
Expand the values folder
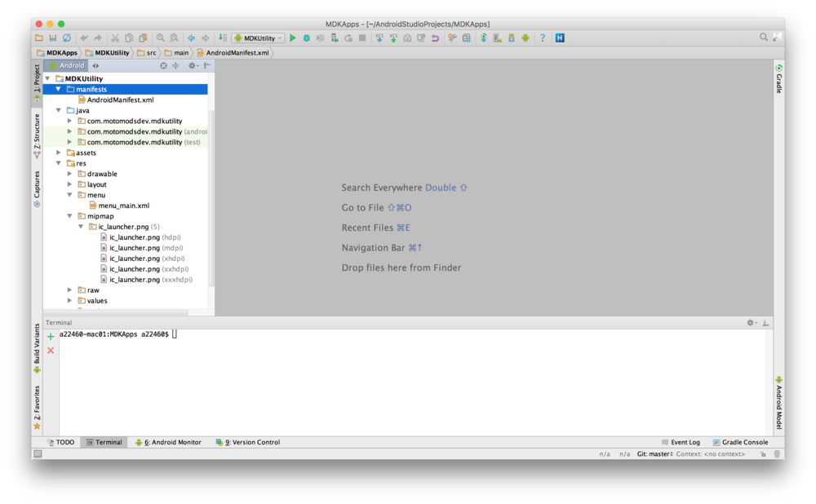pyautogui.click(x=69, y=301)
